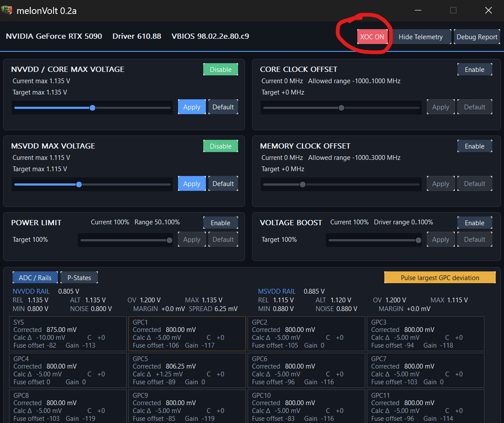Click the Voltage Boost slider handle
The width and height of the screenshot is (504, 423).
point(418,240)
